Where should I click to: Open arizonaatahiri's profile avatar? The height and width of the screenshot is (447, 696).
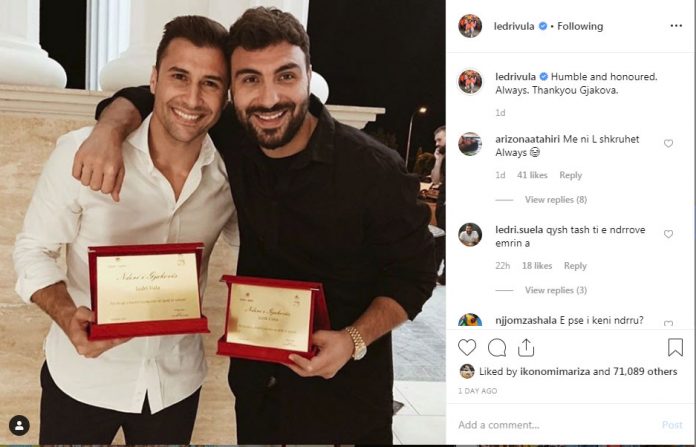pyautogui.click(x=470, y=144)
